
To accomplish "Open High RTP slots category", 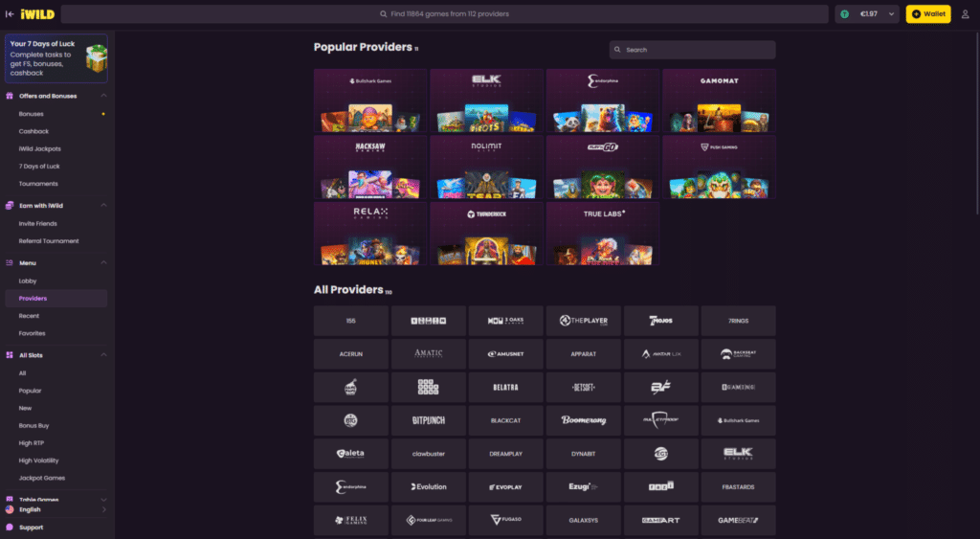I will pyautogui.click(x=32, y=442).
